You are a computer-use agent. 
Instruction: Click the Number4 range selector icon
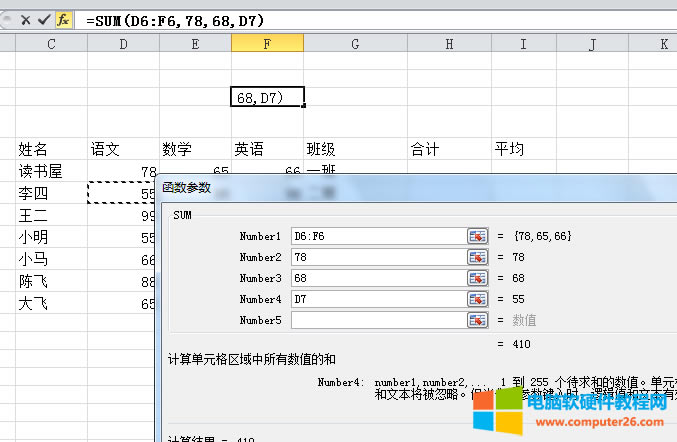click(x=476, y=299)
